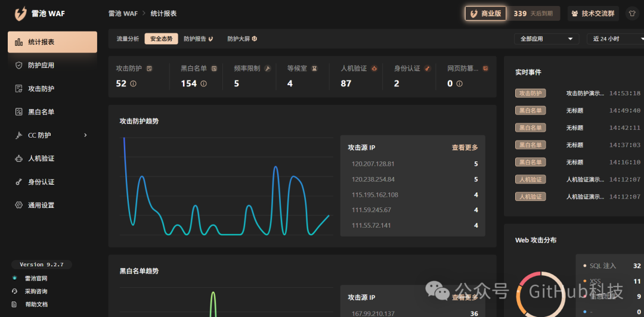The image size is (644, 317).
Task: Open 防护应用 shield icon in sidebar
Action: (18, 66)
